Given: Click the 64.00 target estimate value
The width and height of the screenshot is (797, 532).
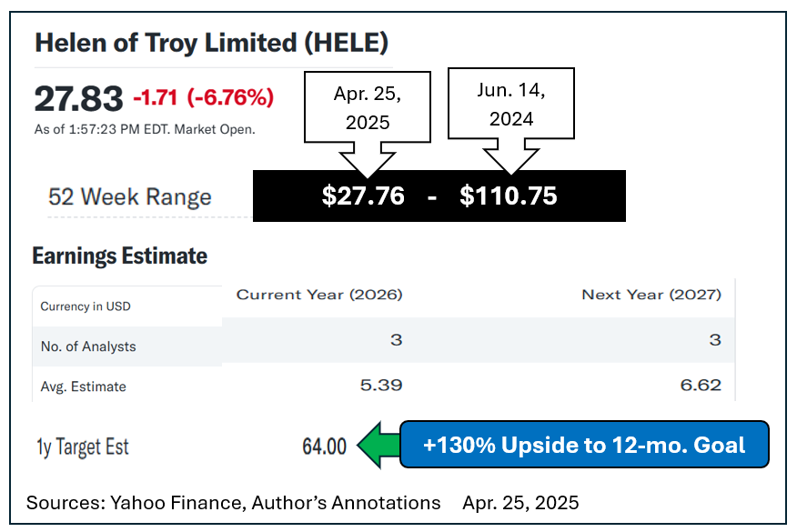Looking at the screenshot, I should point(324,447).
